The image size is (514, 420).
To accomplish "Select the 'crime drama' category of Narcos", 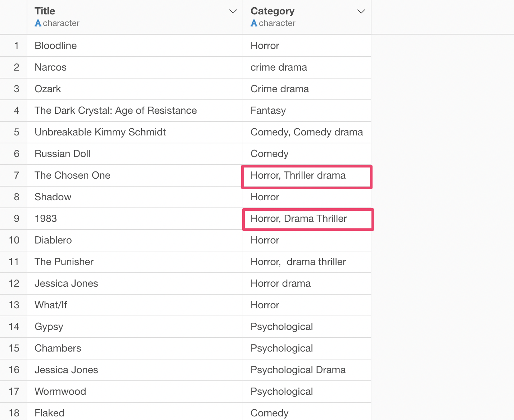I will click(307, 67).
